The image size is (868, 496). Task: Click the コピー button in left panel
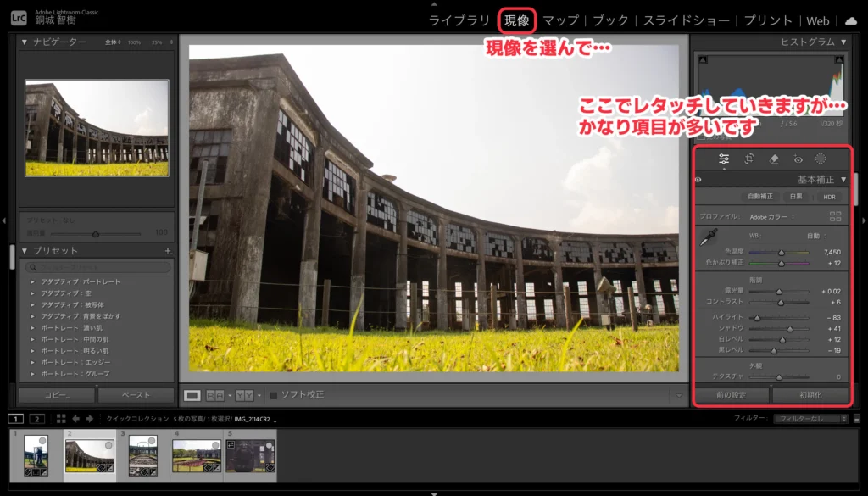(56, 395)
